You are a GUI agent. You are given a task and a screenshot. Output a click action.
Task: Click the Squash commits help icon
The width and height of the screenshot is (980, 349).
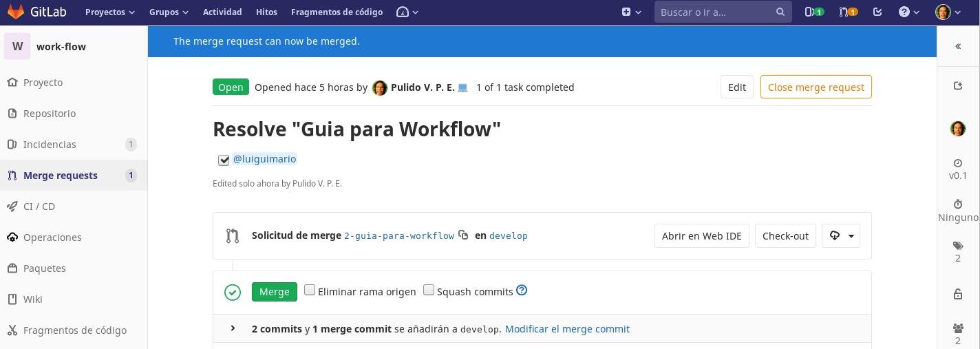tap(522, 290)
